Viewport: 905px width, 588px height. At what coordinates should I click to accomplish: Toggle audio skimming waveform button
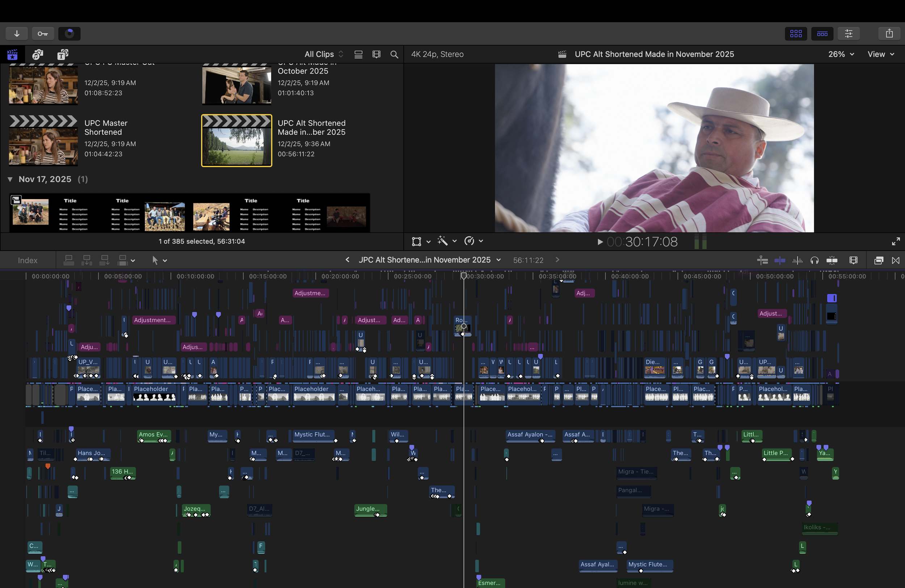pos(797,260)
